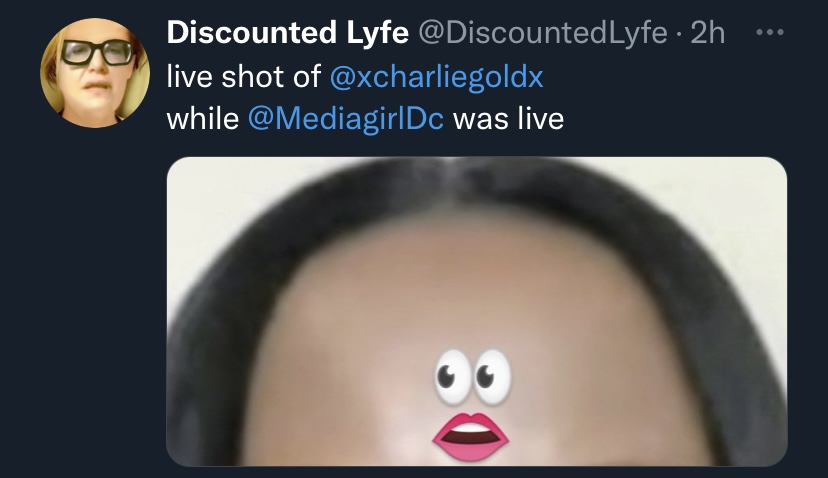Open the 2h tweet timestamp
The image size is (828, 478).
pos(708,33)
